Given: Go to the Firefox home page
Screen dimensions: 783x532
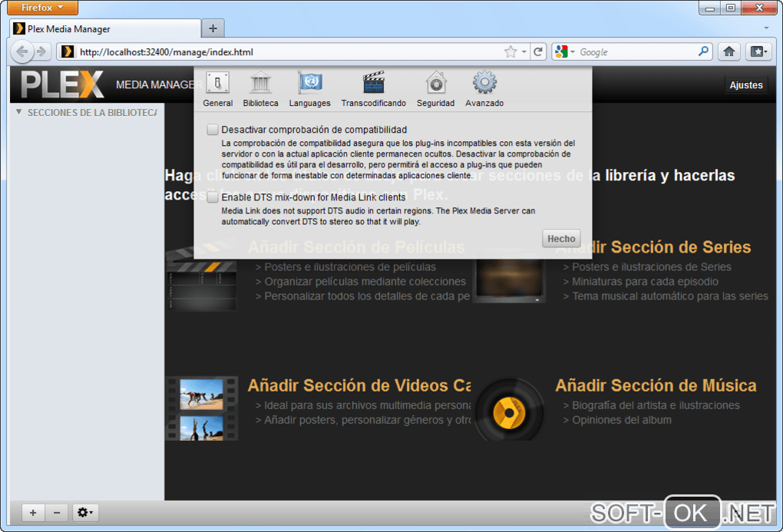Looking at the screenshot, I should pos(729,51).
